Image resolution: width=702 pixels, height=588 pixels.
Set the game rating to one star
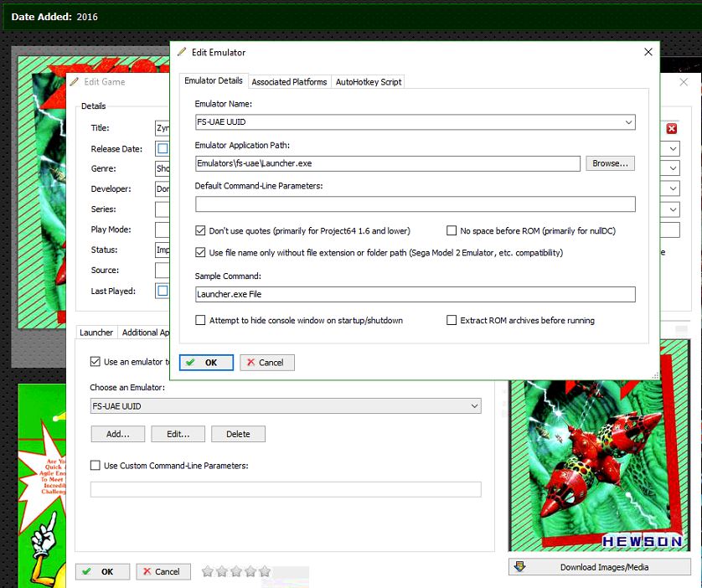[207, 571]
